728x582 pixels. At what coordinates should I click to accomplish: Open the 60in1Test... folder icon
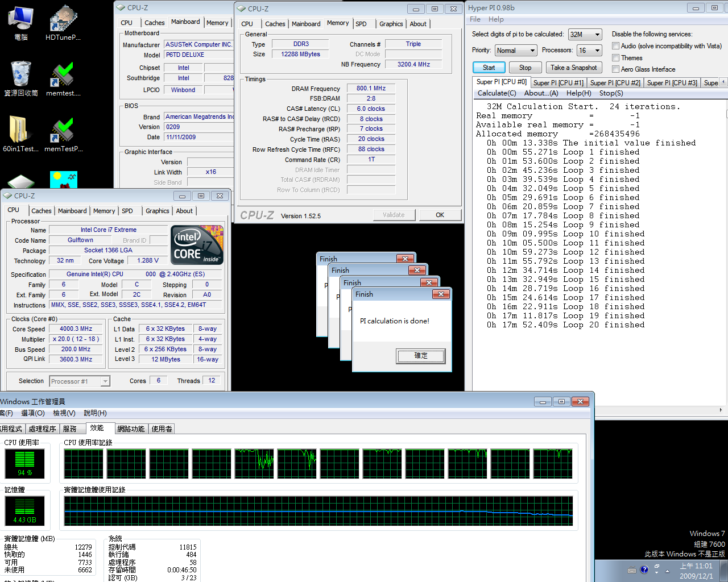tap(21, 134)
